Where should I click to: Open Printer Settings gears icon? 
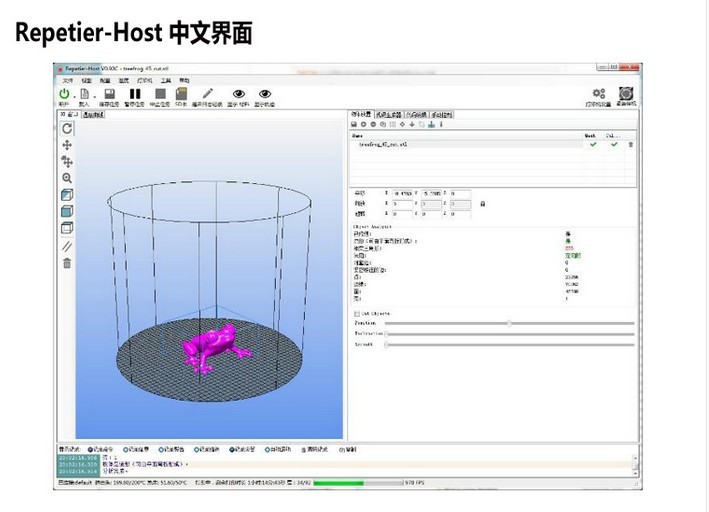(x=599, y=93)
